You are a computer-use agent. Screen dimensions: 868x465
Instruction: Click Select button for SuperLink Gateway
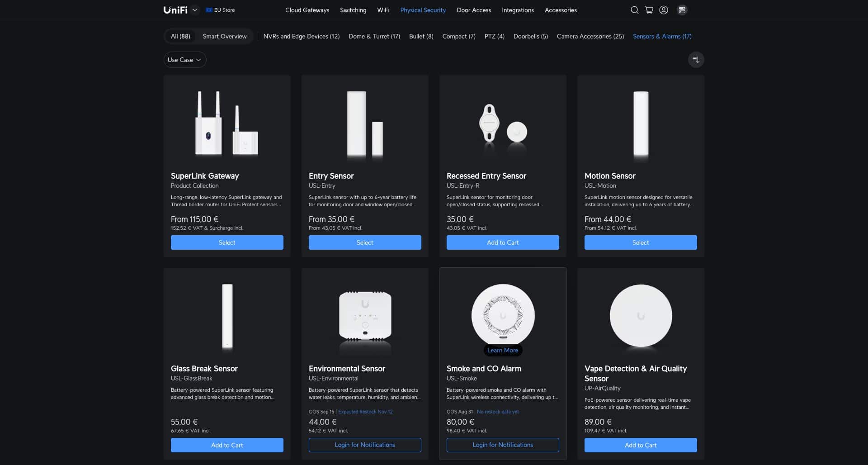tap(227, 242)
